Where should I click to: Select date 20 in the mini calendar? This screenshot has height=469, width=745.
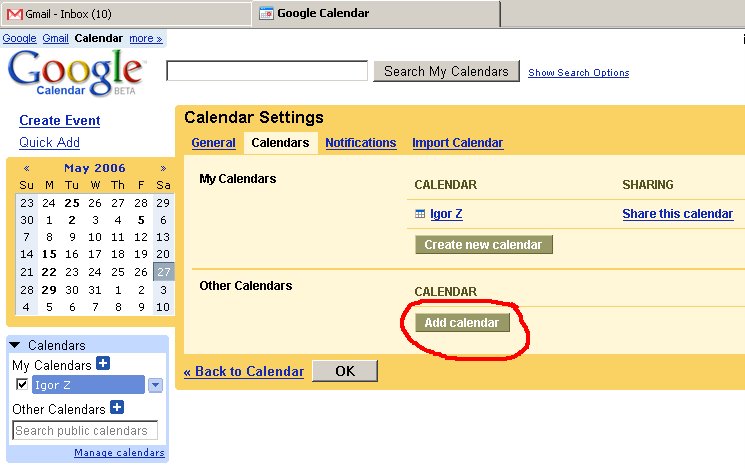163,254
